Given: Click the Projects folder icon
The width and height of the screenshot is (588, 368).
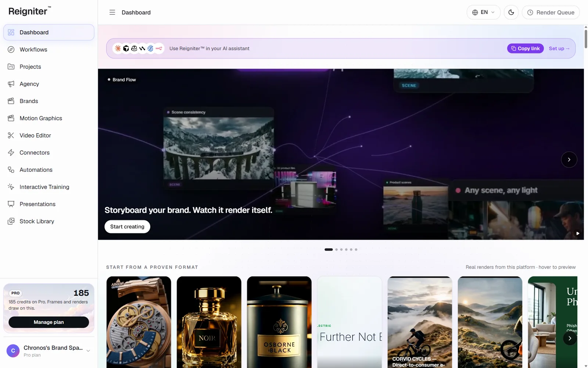Looking at the screenshot, I should (11, 67).
